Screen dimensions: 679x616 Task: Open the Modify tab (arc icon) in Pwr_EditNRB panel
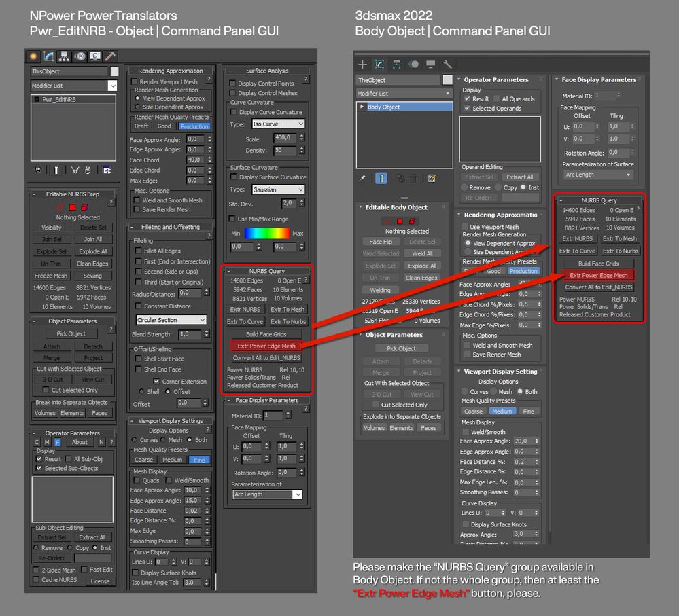[x=48, y=56]
